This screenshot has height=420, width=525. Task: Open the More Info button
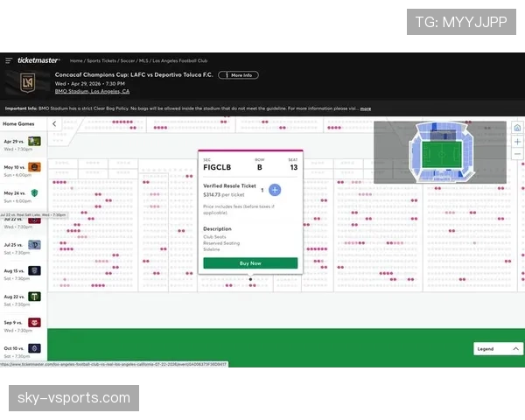tap(238, 75)
